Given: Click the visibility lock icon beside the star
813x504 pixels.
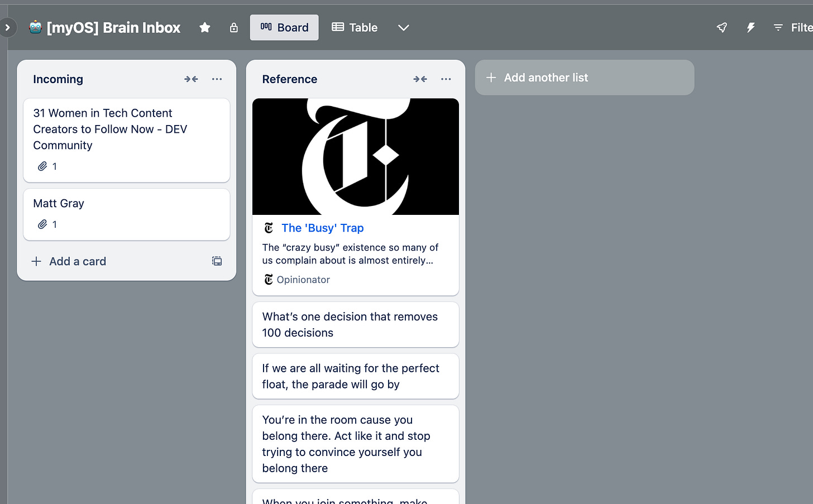Looking at the screenshot, I should [x=233, y=27].
